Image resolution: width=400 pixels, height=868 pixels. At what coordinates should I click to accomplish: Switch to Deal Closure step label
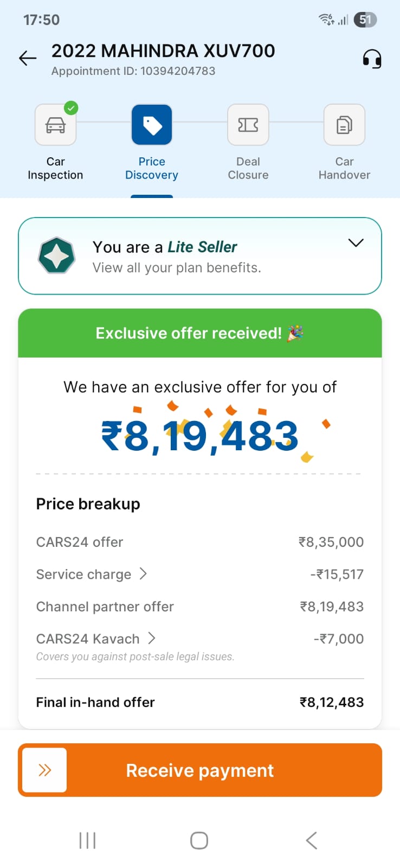click(248, 168)
